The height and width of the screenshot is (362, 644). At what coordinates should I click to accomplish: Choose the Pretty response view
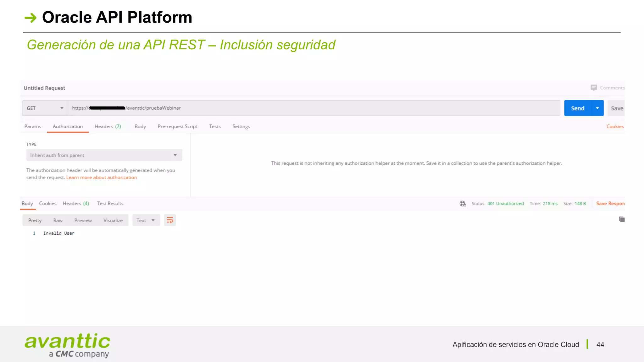(x=35, y=220)
